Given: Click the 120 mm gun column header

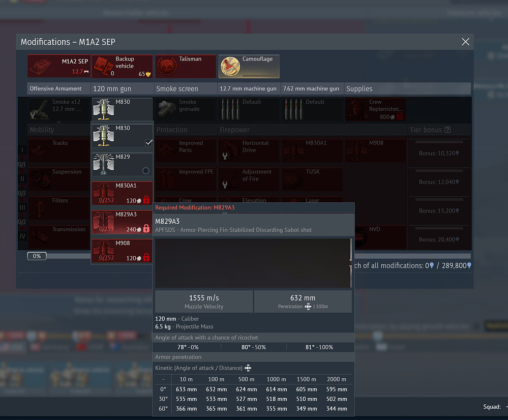Looking at the screenshot, I should [122, 88].
